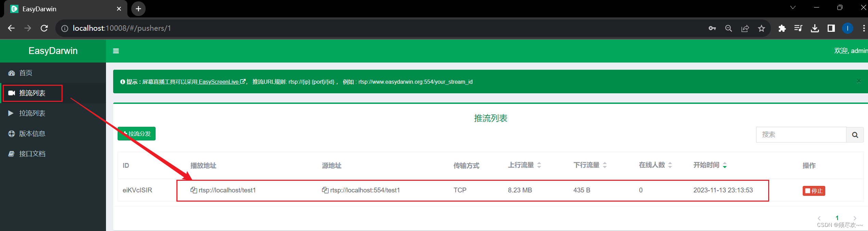Image resolution: width=868 pixels, height=231 pixels.
Task: Open the zoom magnifier icon
Action: [x=729, y=28]
